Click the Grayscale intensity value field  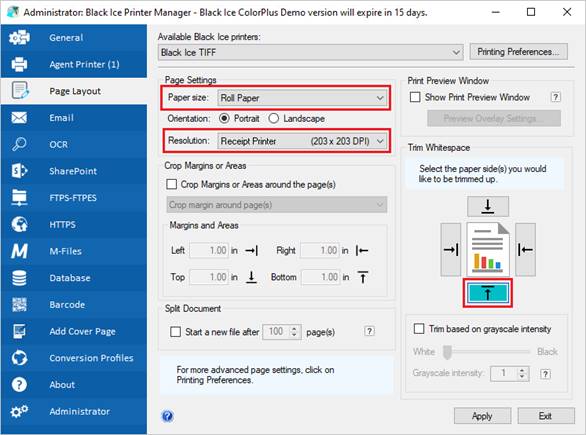(x=504, y=373)
